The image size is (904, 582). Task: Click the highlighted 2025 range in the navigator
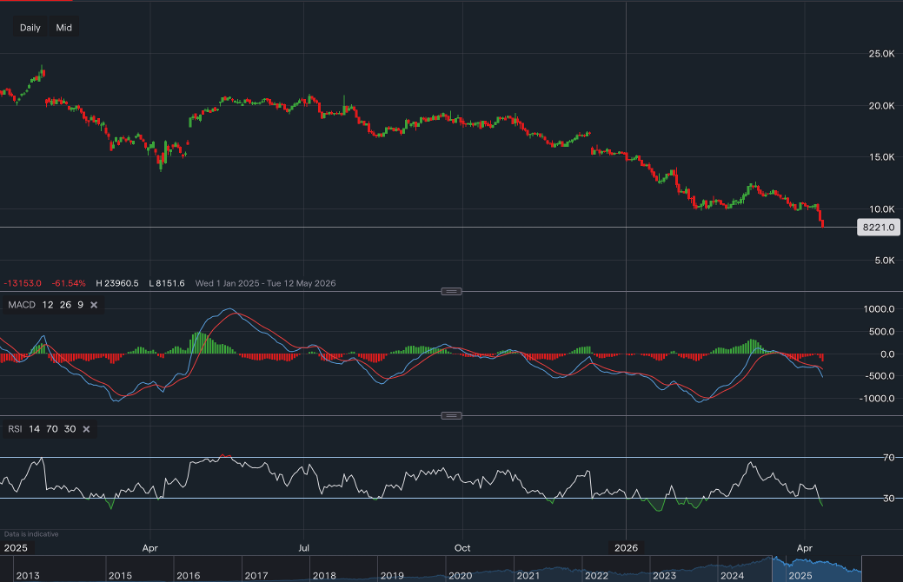(800, 576)
